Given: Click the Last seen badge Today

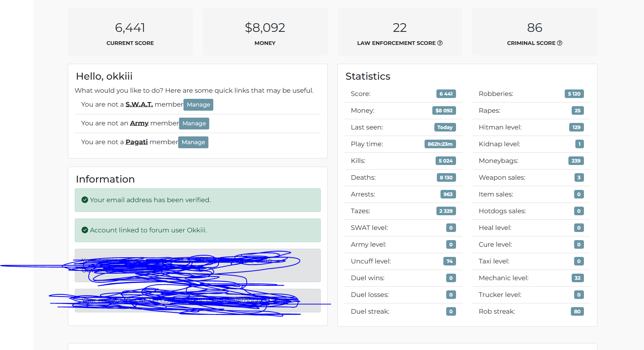Looking at the screenshot, I should pyautogui.click(x=445, y=127).
